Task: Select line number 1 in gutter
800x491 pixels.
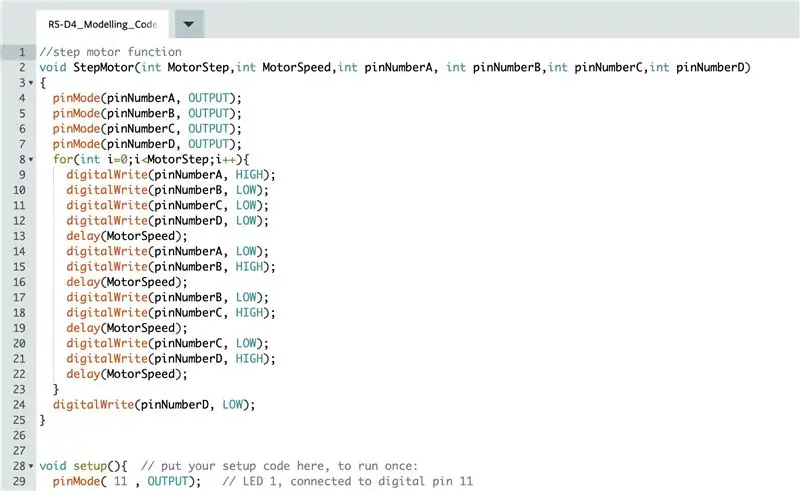Action: 22,52
